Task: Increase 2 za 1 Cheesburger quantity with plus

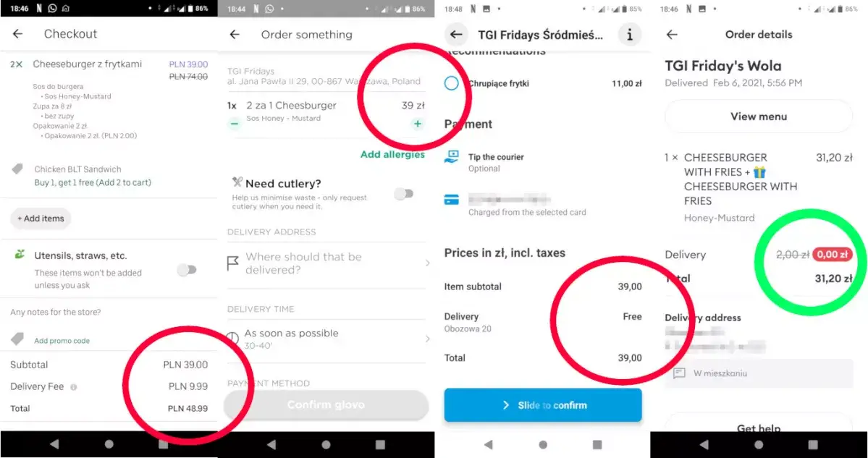Action: point(418,123)
